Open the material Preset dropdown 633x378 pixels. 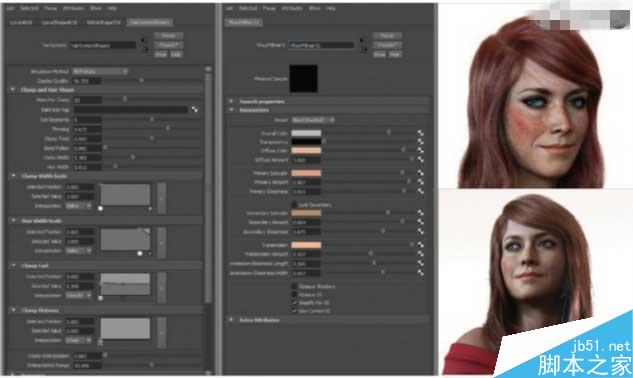[313, 120]
